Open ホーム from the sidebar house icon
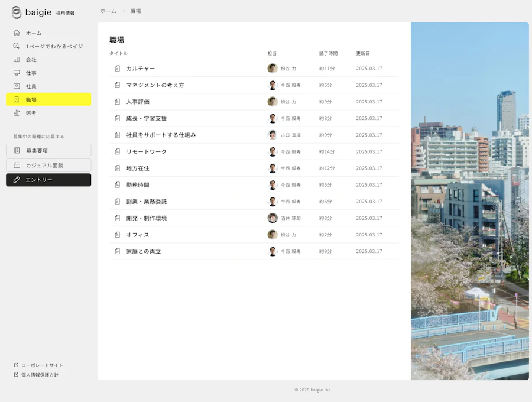 [17, 33]
